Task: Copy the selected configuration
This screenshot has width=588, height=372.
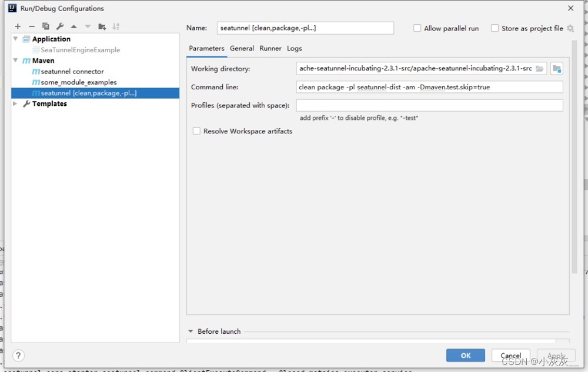Action: (x=46, y=26)
